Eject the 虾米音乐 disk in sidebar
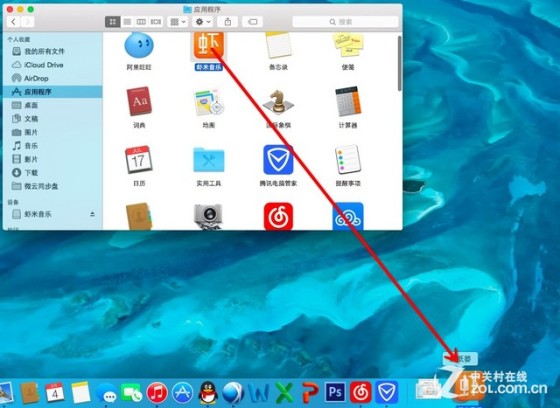The width and height of the screenshot is (560, 408). click(x=92, y=214)
